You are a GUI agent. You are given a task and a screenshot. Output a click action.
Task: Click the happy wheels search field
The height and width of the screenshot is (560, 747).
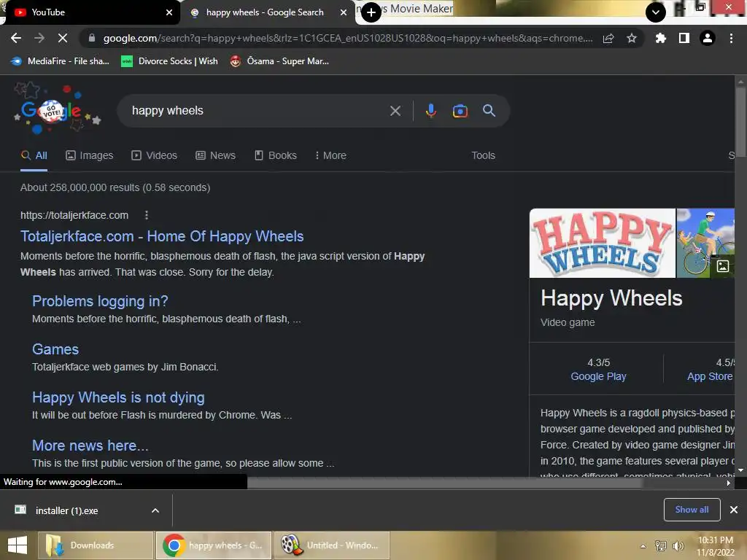pyautogui.click(x=258, y=111)
